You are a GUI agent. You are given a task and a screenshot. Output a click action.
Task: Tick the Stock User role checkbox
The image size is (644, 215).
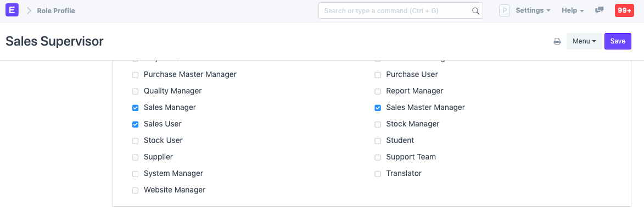pyautogui.click(x=135, y=141)
